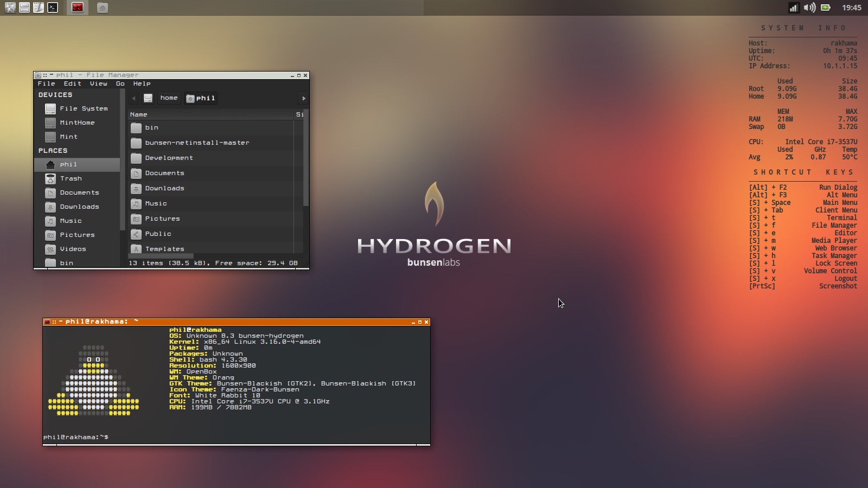Click the battery indicator icon
This screenshot has height=488, width=868.
tap(826, 8)
